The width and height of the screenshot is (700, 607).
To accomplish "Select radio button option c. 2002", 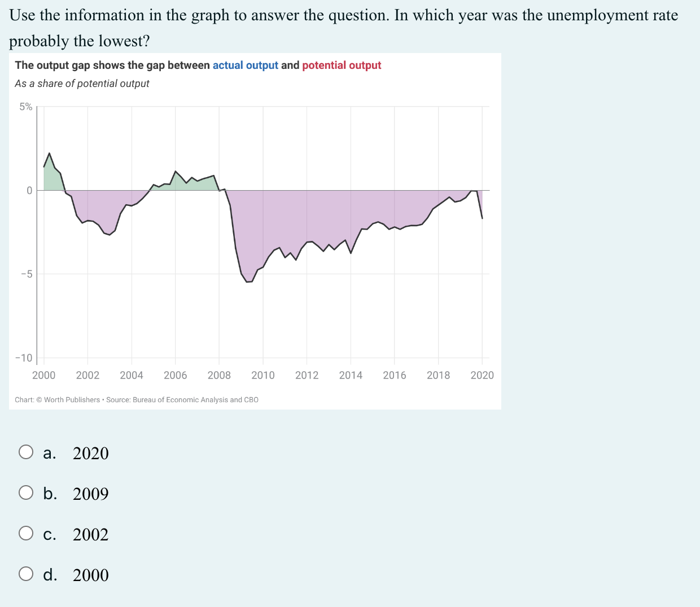I will 25,533.
